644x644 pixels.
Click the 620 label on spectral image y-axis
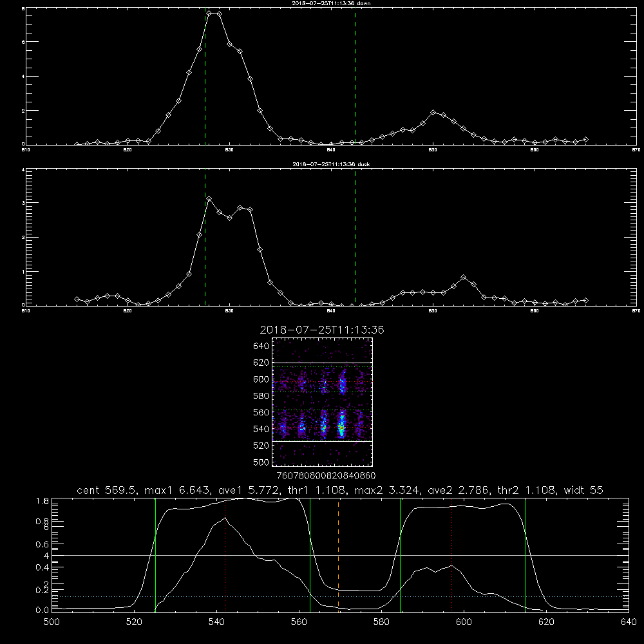pos(261,363)
